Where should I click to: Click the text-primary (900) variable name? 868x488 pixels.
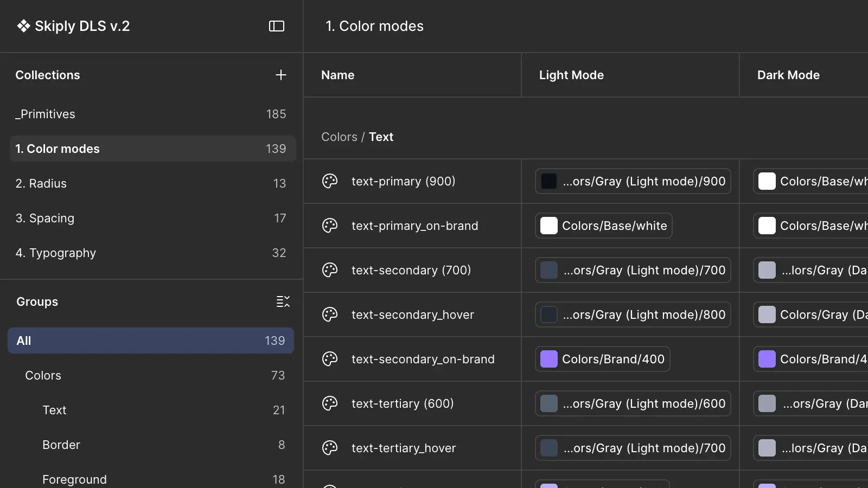(x=403, y=181)
